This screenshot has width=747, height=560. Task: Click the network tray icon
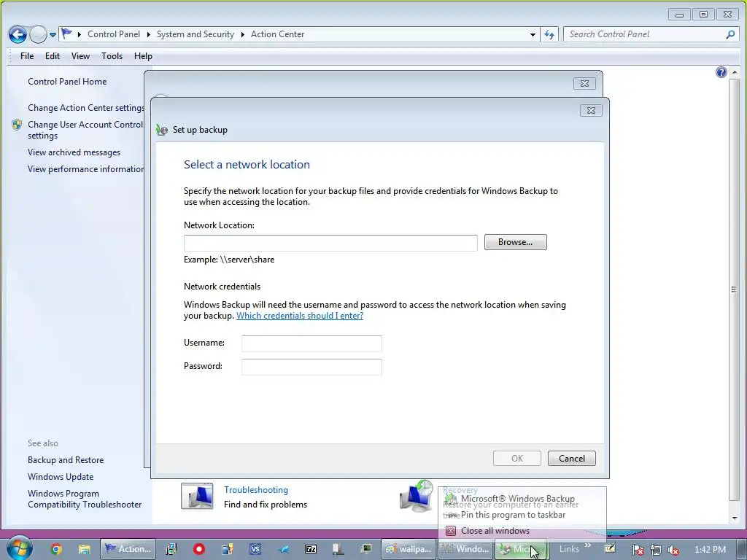tap(656, 550)
